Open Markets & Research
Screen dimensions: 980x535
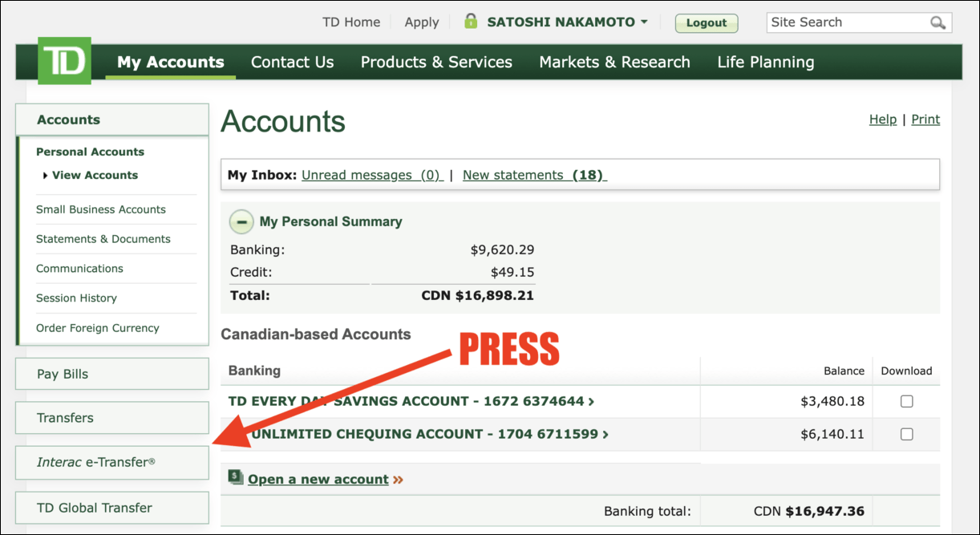pyautogui.click(x=614, y=62)
